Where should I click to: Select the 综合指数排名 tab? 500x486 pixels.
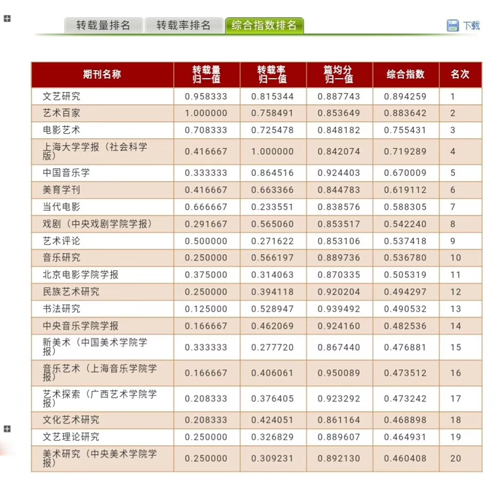click(264, 25)
